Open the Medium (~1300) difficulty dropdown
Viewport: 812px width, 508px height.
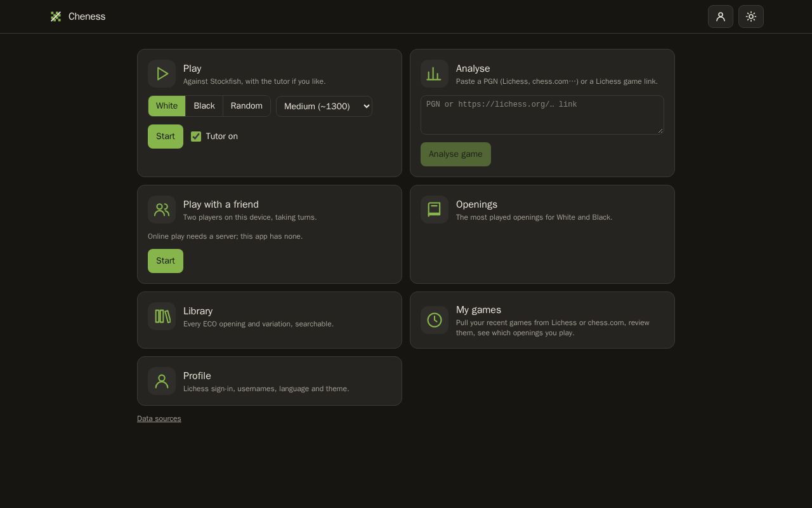(x=324, y=106)
